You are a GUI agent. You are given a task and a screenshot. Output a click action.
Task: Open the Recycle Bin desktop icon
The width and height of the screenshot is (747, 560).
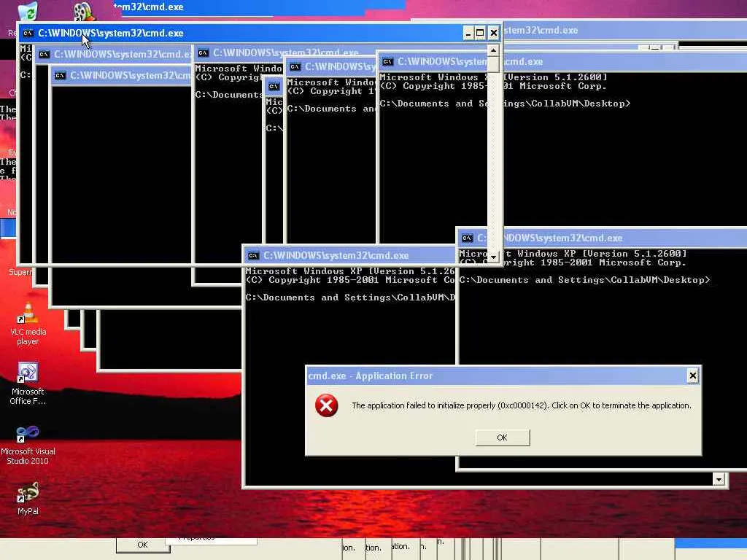[x=28, y=12]
